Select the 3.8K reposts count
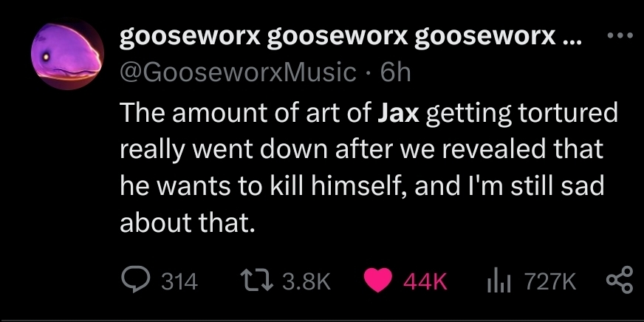Image resolution: width=644 pixels, height=322 pixels. coord(306,282)
